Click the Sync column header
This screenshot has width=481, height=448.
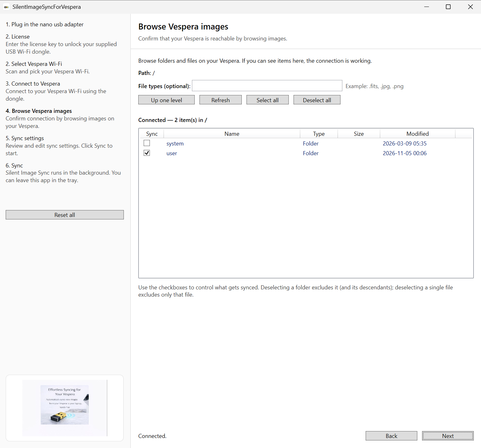point(152,134)
